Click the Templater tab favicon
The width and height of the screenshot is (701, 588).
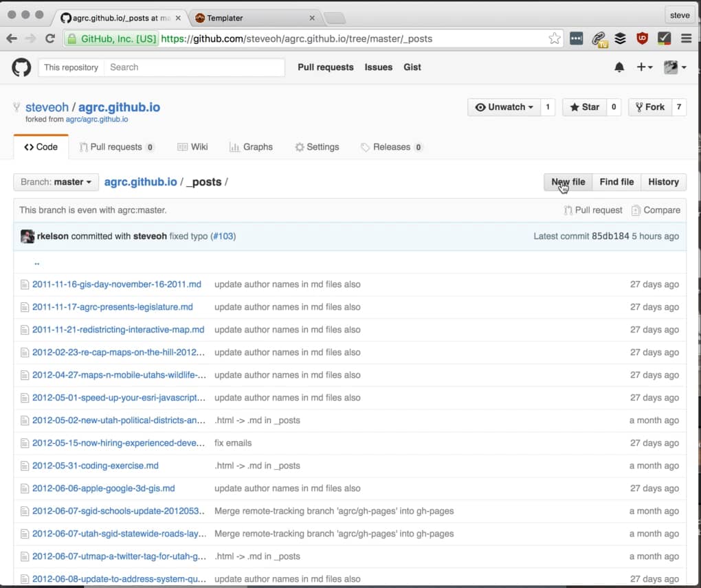[x=200, y=18]
